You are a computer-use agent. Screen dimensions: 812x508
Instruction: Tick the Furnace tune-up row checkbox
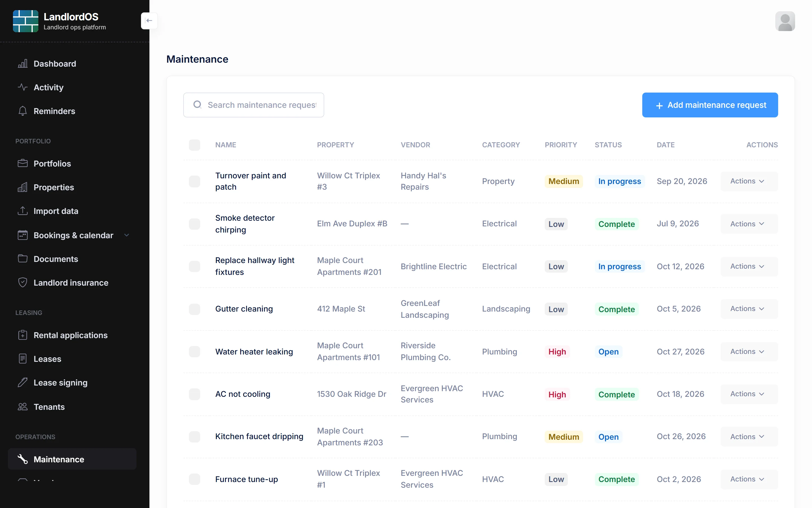(195, 479)
